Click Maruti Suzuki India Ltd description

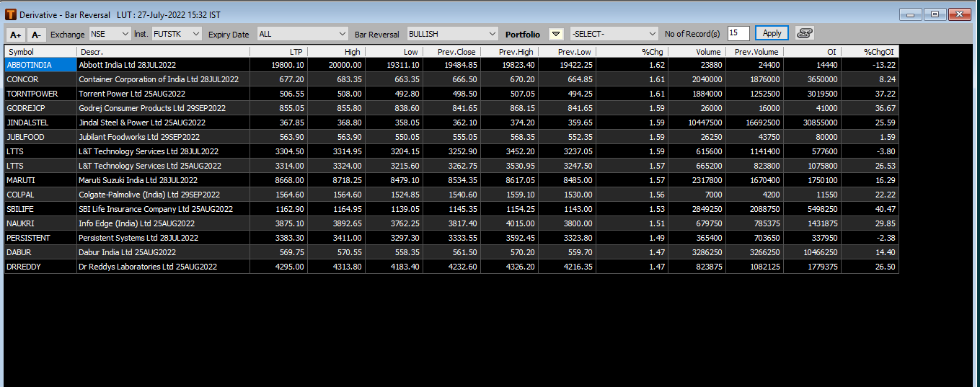(x=163, y=180)
